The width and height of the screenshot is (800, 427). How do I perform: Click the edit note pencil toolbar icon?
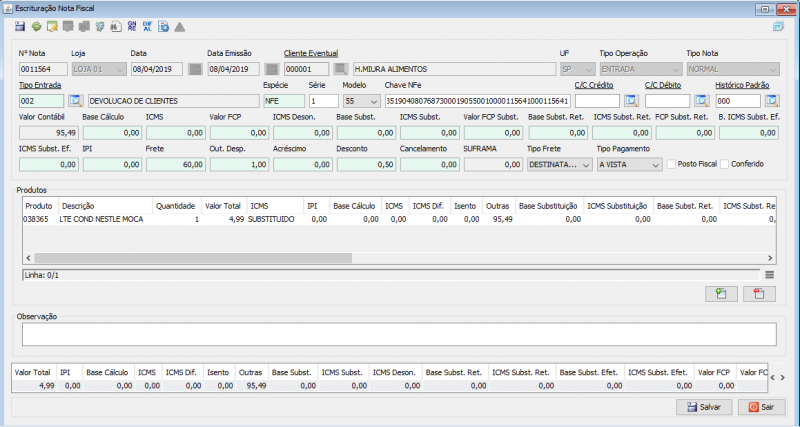[52, 27]
